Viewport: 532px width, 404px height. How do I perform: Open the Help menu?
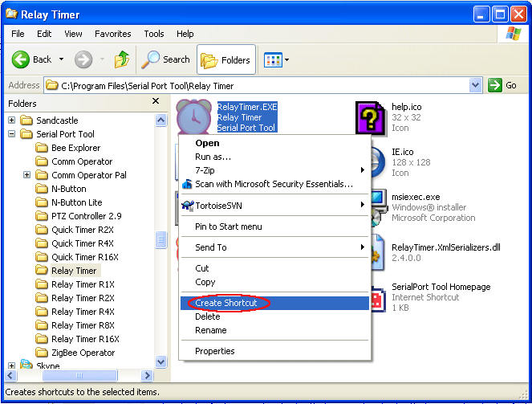[x=185, y=34]
